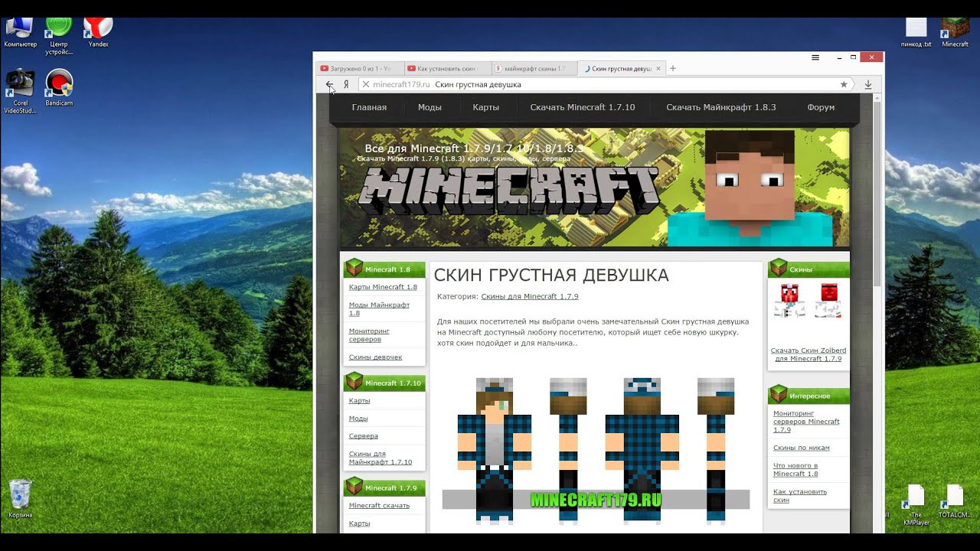Switch to 'Как установить скин' tab
The width and height of the screenshot is (980, 551).
446,69
